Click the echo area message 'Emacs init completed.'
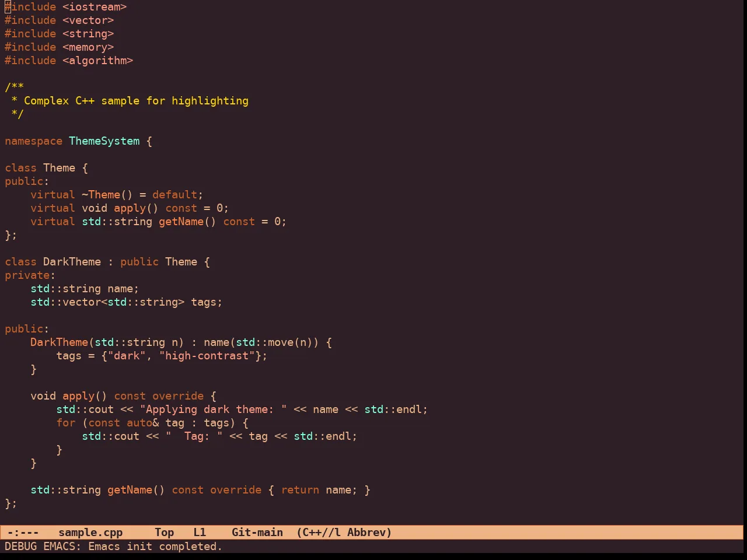The image size is (747, 560). tap(155, 546)
